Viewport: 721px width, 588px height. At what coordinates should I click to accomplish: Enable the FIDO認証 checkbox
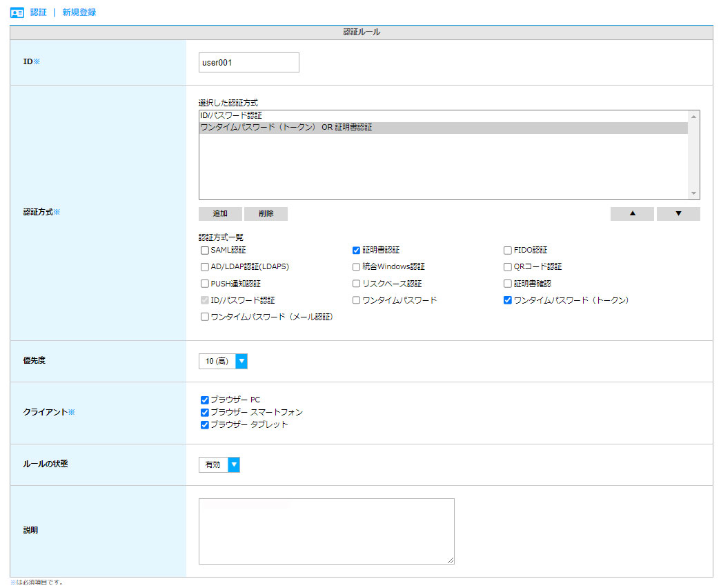tap(508, 251)
